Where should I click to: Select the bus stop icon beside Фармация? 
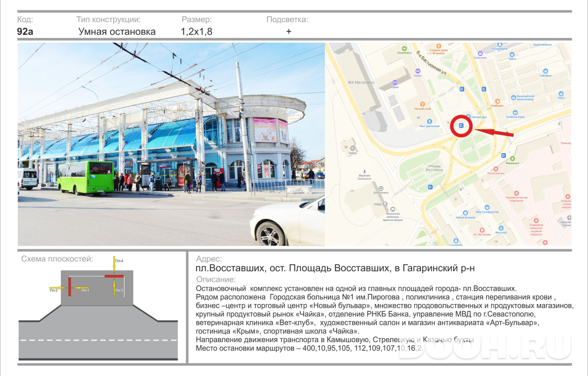pyautogui.click(x=504, y=155)
